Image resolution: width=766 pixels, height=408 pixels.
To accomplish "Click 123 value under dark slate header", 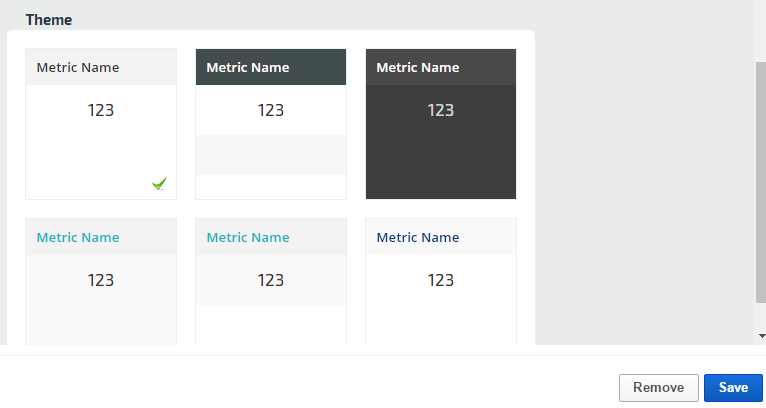I will coord(271,110).
